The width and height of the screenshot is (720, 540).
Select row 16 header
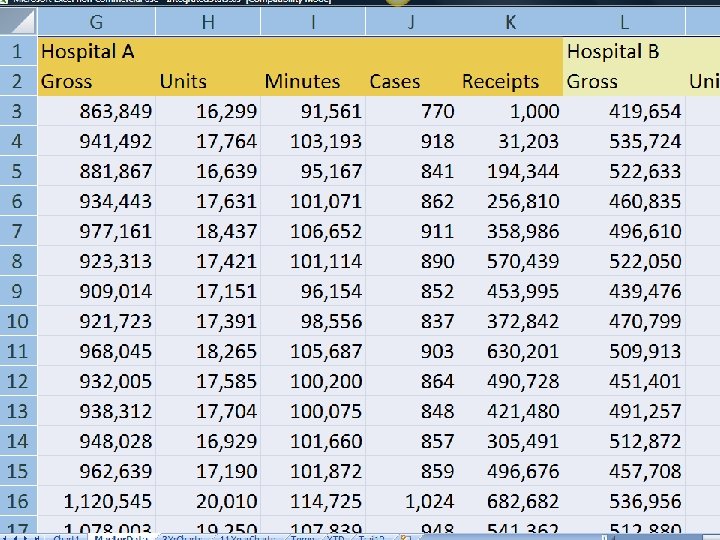tap(18, 500)
